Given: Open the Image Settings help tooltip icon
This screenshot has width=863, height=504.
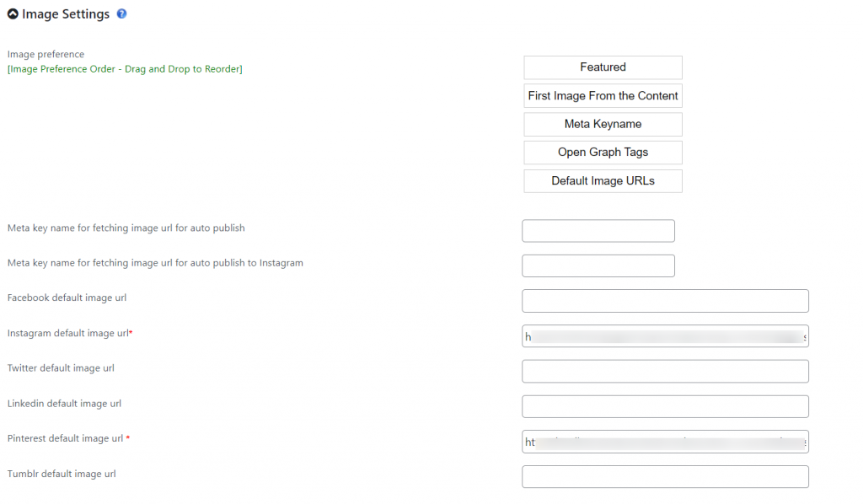Looking at the screenshot, I should click(121, 13).
